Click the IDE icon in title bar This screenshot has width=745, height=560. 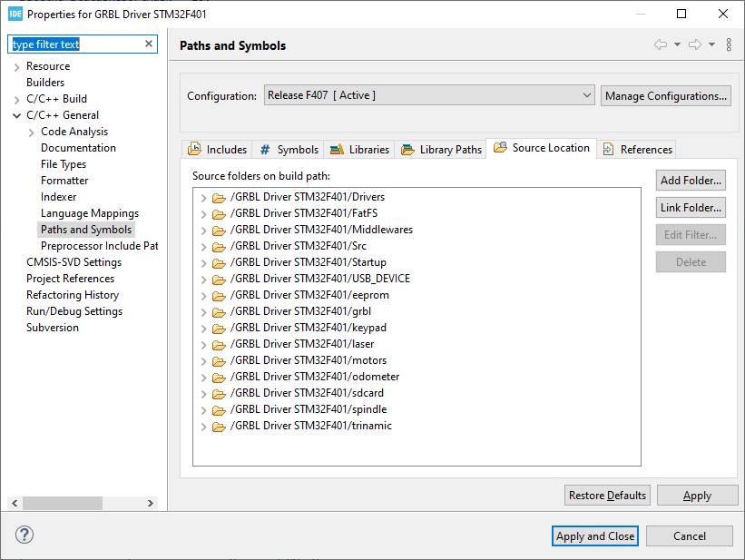tap(15, 14)
